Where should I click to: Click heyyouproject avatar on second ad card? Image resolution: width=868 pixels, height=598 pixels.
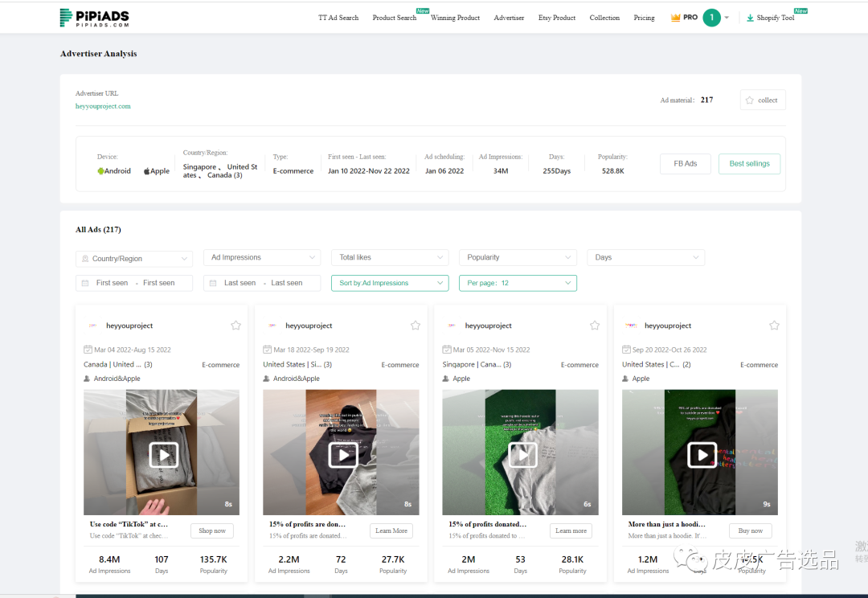(x=272, y=326)
